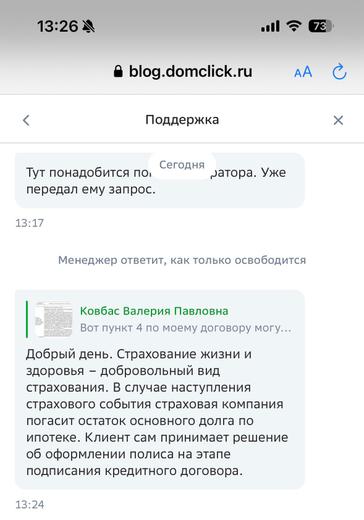
Task: Open the quoted document thumbnail
Action: click(54, 319)
